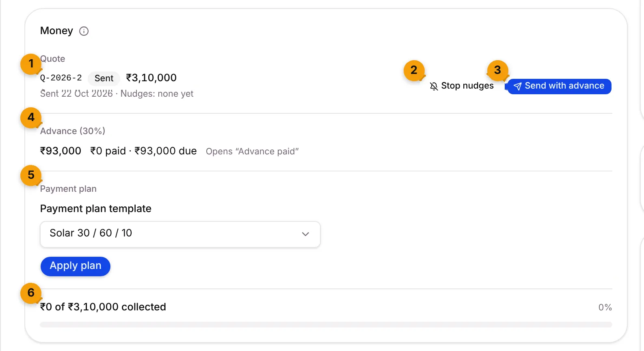The width and height of the screenshot is (644, 351).
Task: Expand the Solar 30 / 60 / 10 chevron
Action: coord(306,234)
